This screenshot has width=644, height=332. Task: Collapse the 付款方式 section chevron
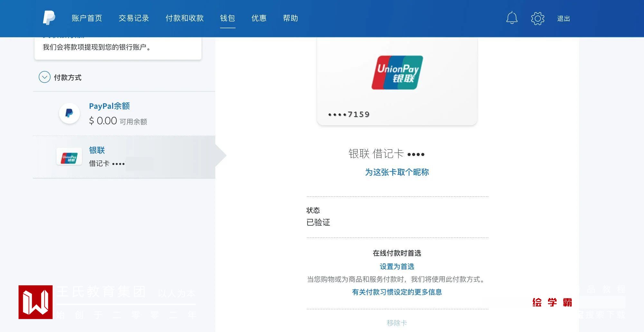[x=44, y=77]
